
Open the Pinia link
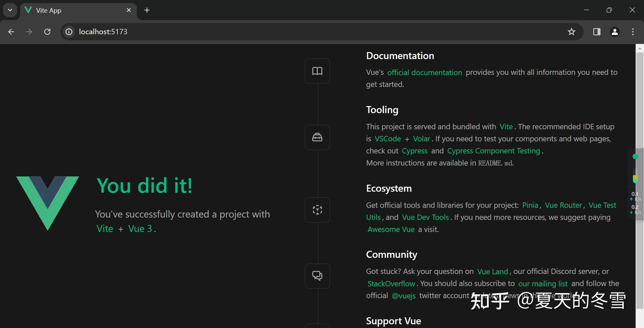pyautogui.click(x=530, y=205)
